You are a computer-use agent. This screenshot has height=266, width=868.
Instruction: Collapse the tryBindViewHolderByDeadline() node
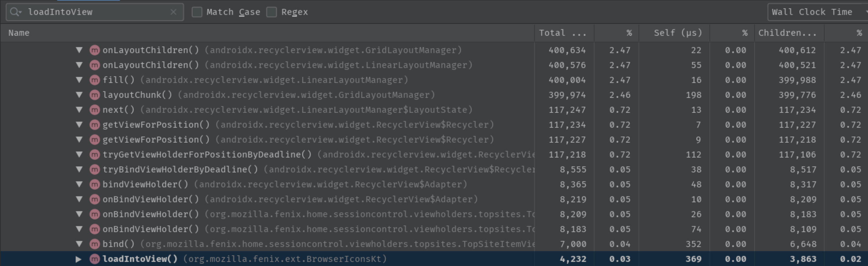(79, 170)
